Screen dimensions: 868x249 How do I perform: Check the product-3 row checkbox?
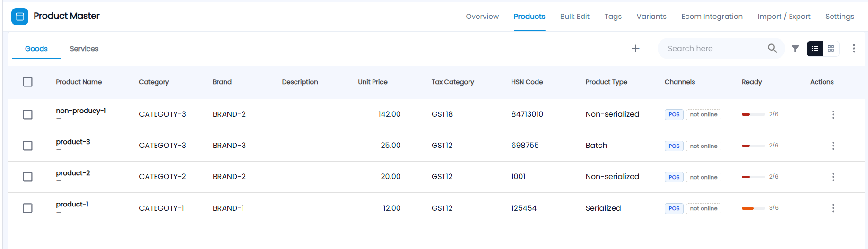[x=27, y=146]
